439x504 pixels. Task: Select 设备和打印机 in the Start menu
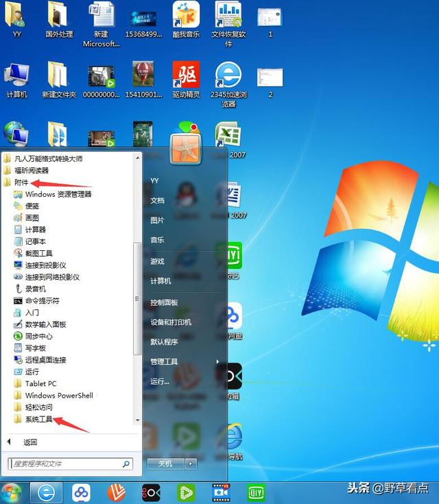click(171, 322)
